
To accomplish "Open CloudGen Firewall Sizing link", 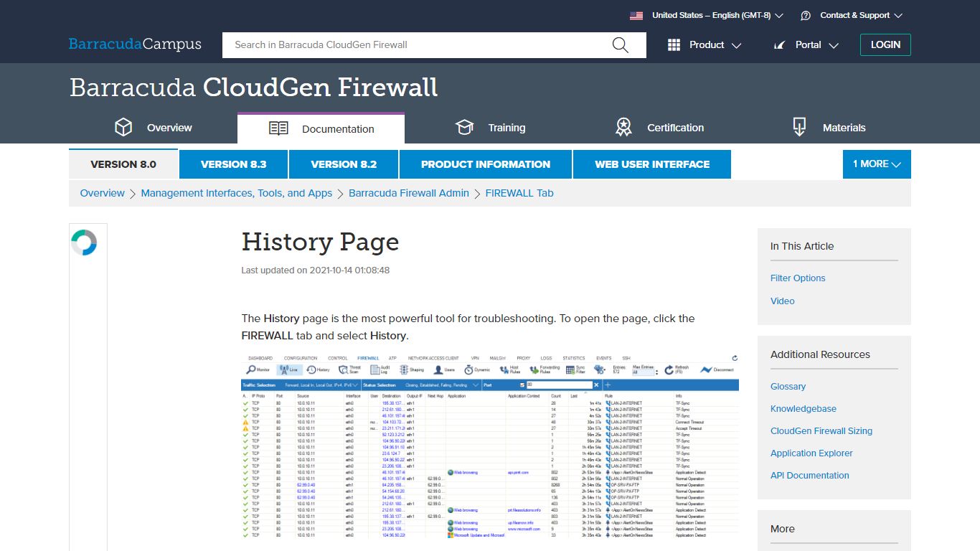I will [x=821, y=431].
